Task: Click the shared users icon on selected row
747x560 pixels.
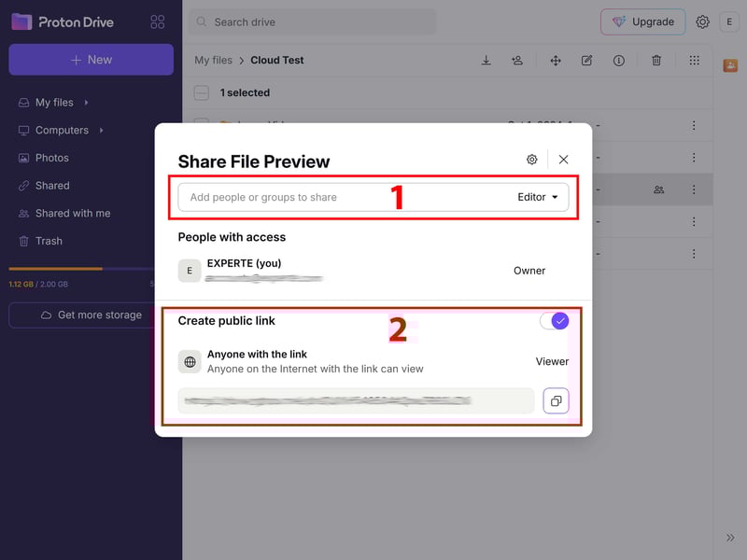Action: [659, 189]
